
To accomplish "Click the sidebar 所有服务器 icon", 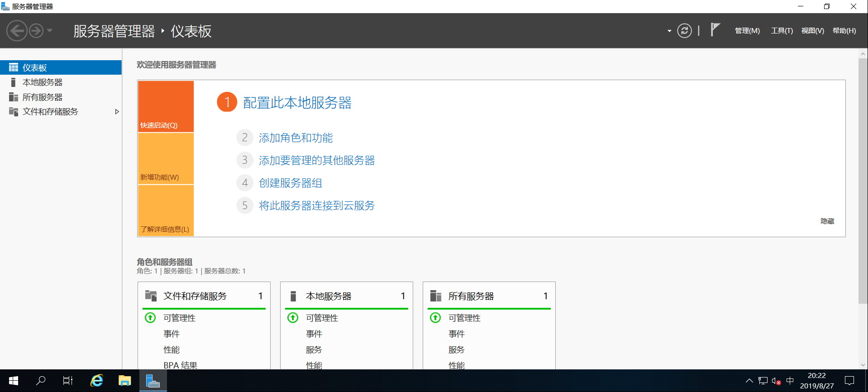I will (13, 97).
